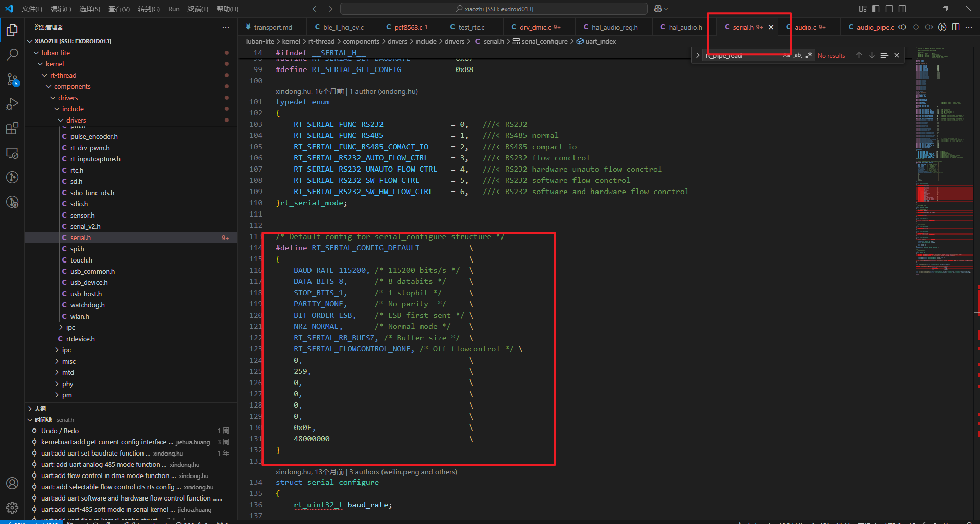The width and height of the screenshot is (980, 524).
Task: Open watchdog.h in file tree
Action: click(x=87, y=305)
